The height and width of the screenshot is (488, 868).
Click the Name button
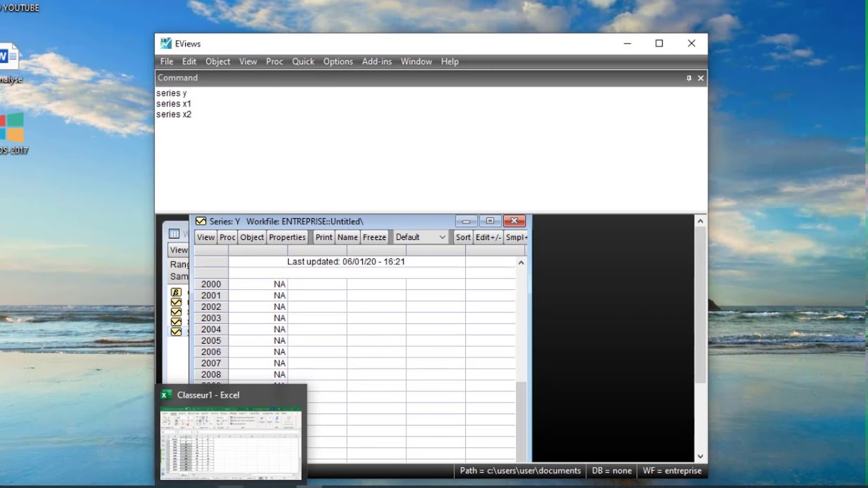tap(347, 237)
